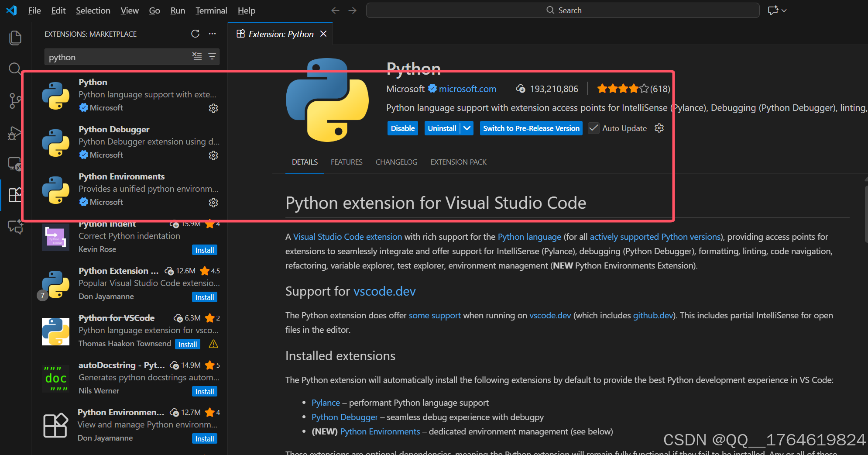The width and height of the screenshot is (868, 455).
Task: Go back in navigation history
Action: (x=335, y=10)
